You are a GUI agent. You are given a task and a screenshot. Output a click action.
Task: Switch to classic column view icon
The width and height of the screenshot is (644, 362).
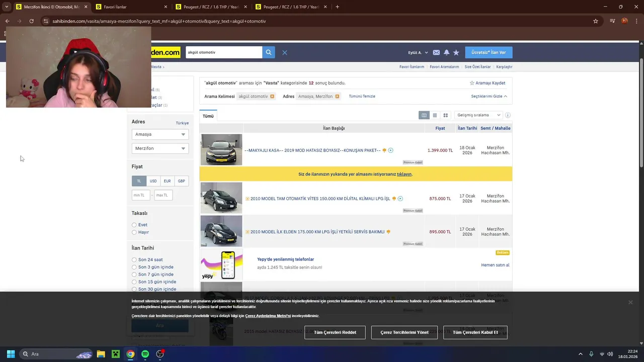click(424, 115)
